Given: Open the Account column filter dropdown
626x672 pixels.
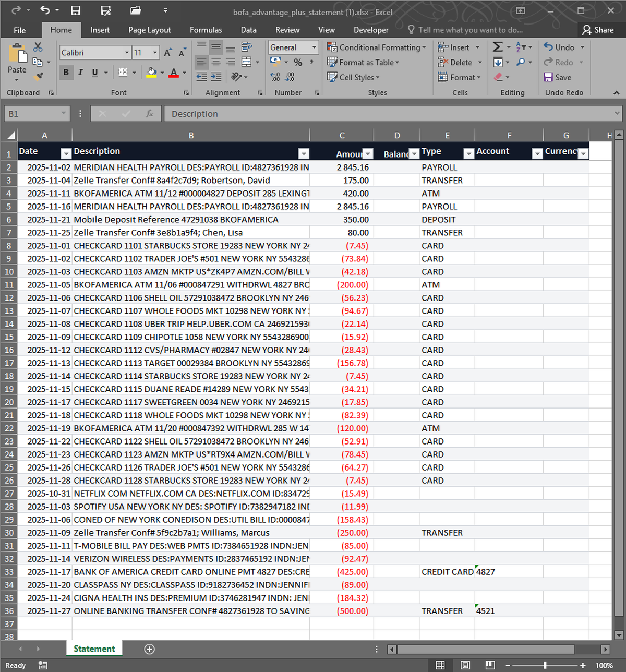Looking at the screenshot, I should pos(537,153).
